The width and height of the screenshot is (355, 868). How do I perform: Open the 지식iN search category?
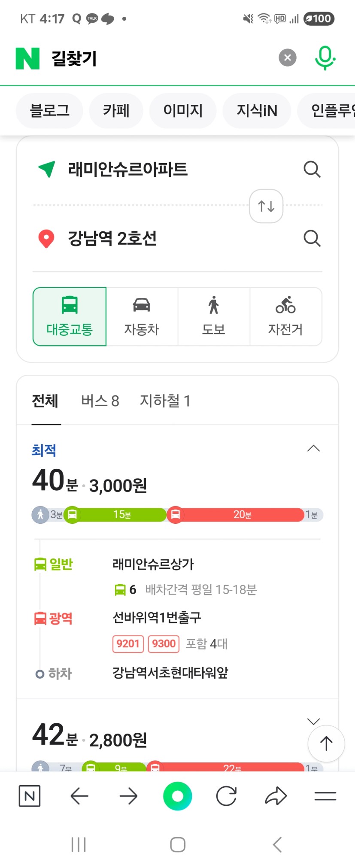point(257,111)
